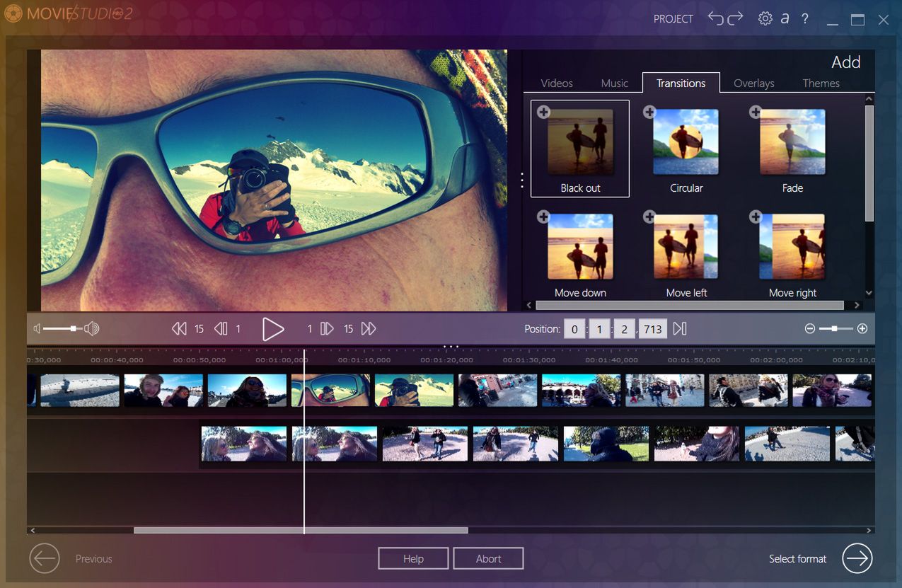Select the Themes tab
This screenshot has width=902, height=588.
(x=821, y=83)
